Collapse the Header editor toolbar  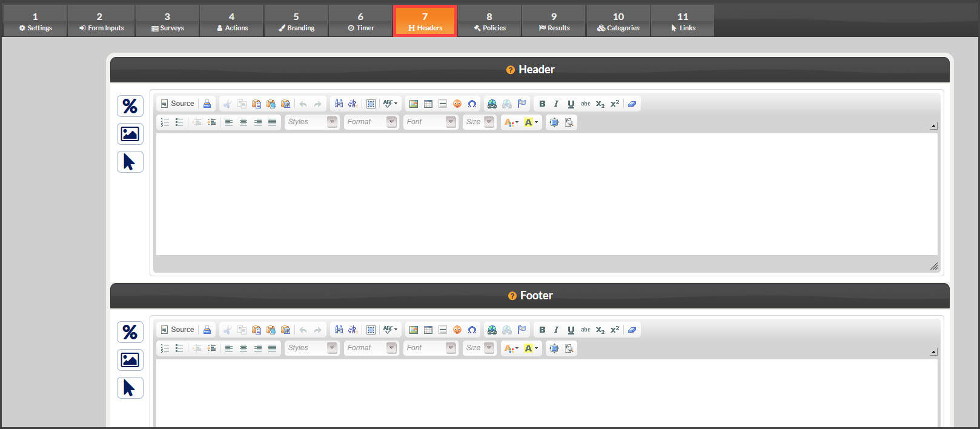click(x=933, y=126)
